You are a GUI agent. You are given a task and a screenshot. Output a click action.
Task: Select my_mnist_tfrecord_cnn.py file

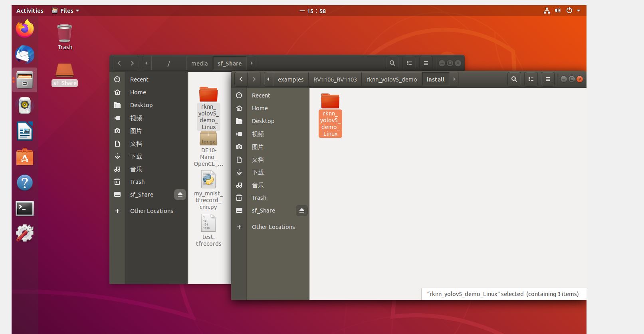click(x=208, y=191)
